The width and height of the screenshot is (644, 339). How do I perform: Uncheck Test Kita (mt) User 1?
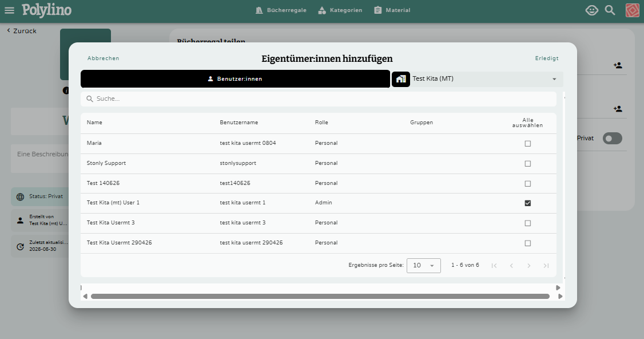point(528,203)
